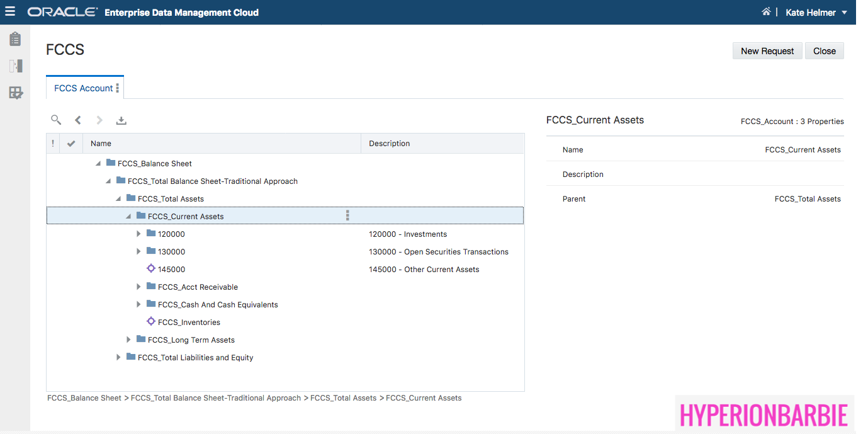Go to home via the house icon

(766, 12)
